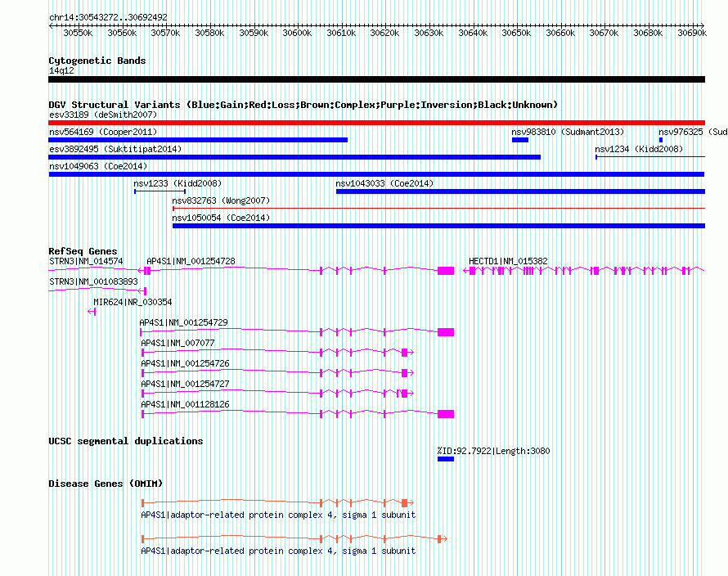Open the nsv983810 (Sudmant2013) label

click(568, 132)
